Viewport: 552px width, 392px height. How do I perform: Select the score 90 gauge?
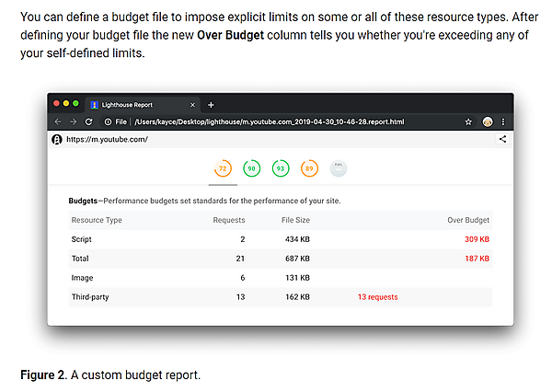251,168
